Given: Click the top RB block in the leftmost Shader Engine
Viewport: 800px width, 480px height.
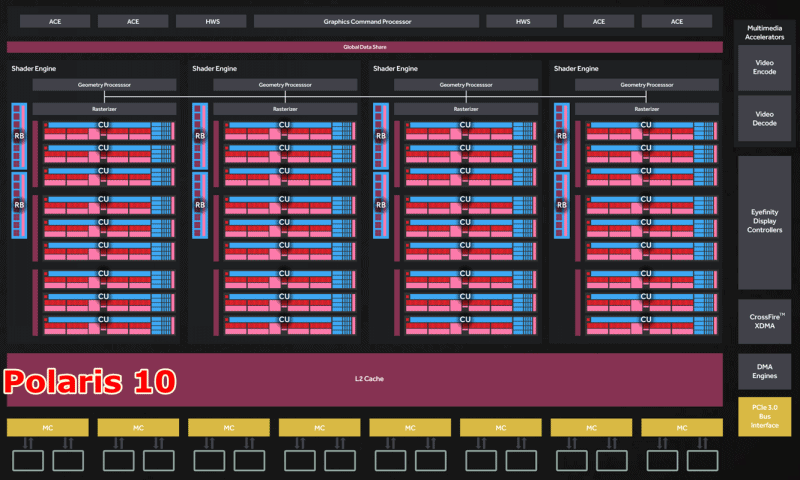Looking at the screenshot, I should pos(19,135).
